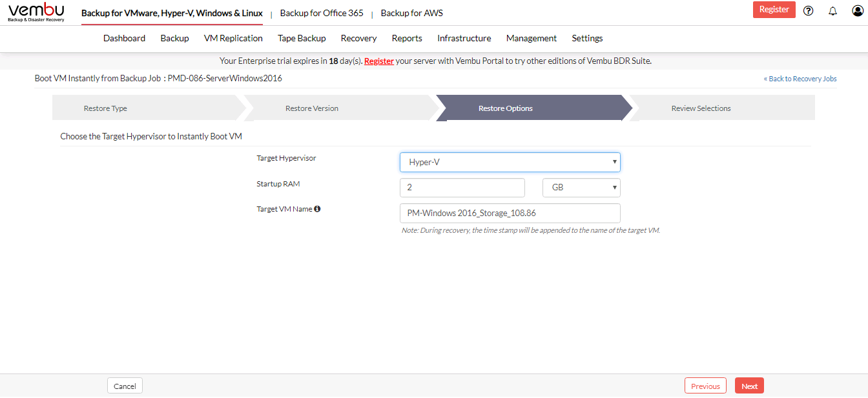Follow the Register link in trial notice

pyautogui.click(x=379, y=61)
